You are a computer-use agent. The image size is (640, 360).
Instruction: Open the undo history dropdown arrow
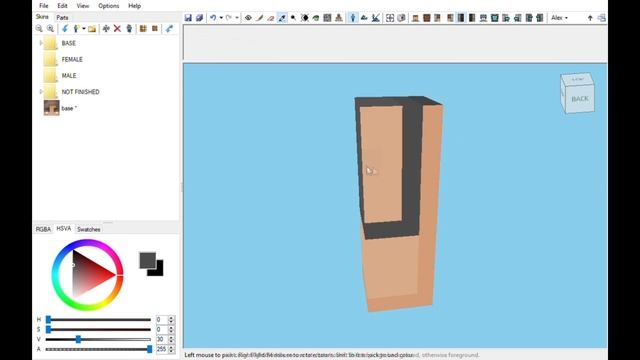click(x=221, y=18)
